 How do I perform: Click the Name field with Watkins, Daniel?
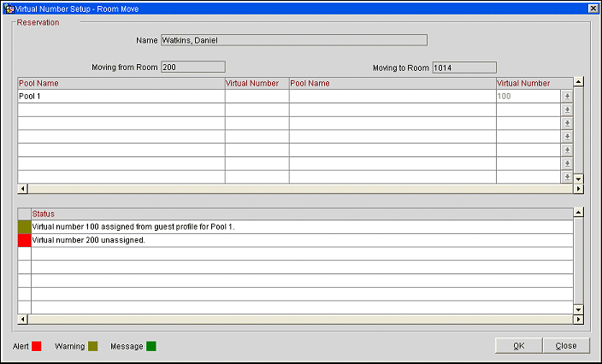click(293, 39)
